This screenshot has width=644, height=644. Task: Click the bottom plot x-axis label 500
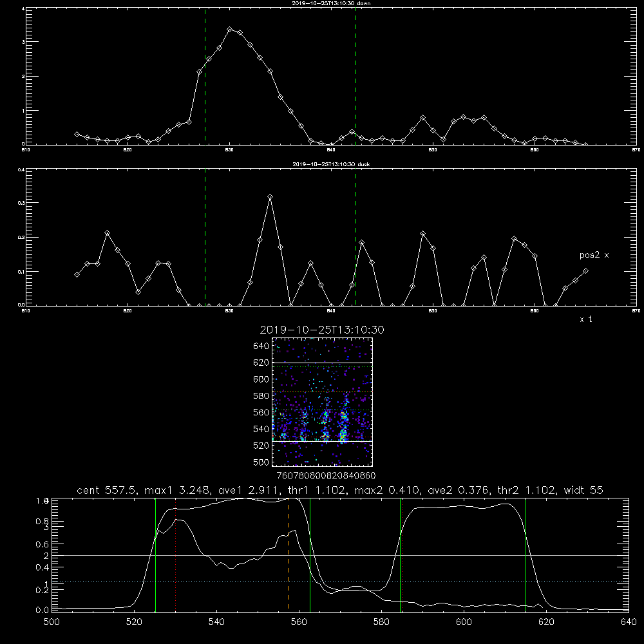click(x=52, y=621)
